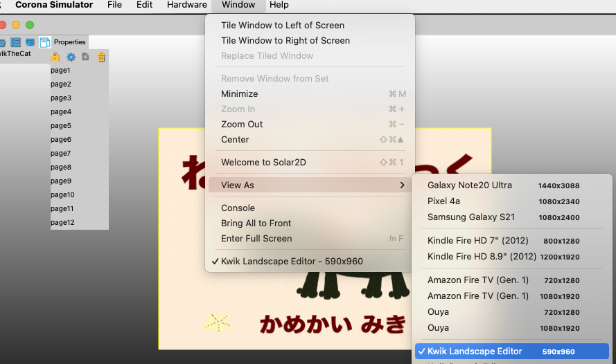Select page6 in the page list
The width and height of the screenshot is (616, 364).
click(61, 139)
